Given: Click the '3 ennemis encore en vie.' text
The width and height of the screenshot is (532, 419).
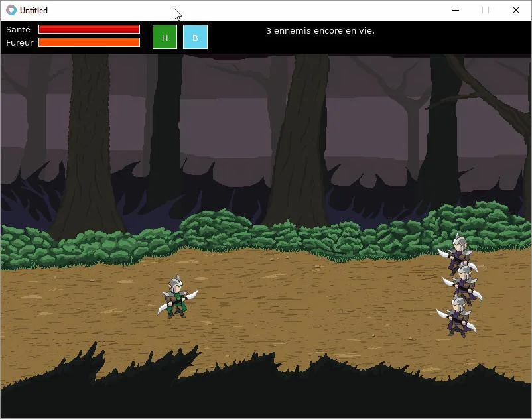Looking at the screenshot, I should coord(320,31).
